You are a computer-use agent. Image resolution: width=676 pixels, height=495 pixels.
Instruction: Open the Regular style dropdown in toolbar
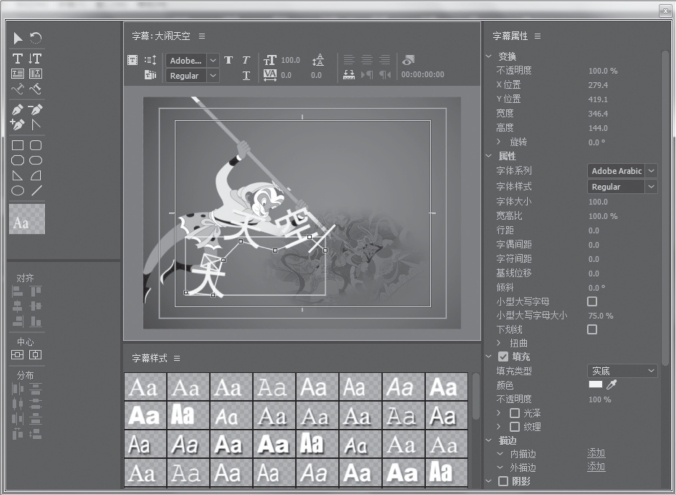coord(192,76)
